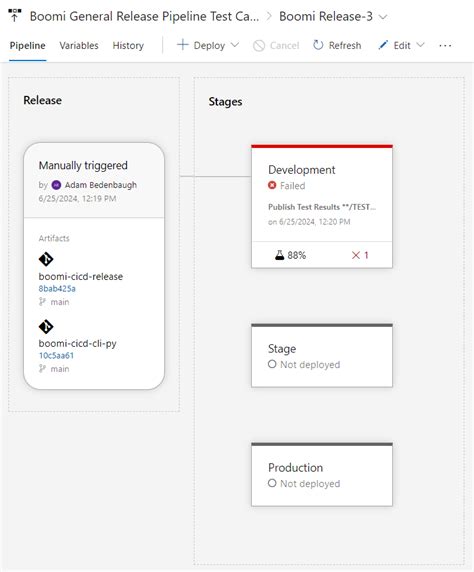This screenshot has width=474, height=572.
Task: Click Adam Bedenbaugh's avatar icon
Action: point(56,185)
